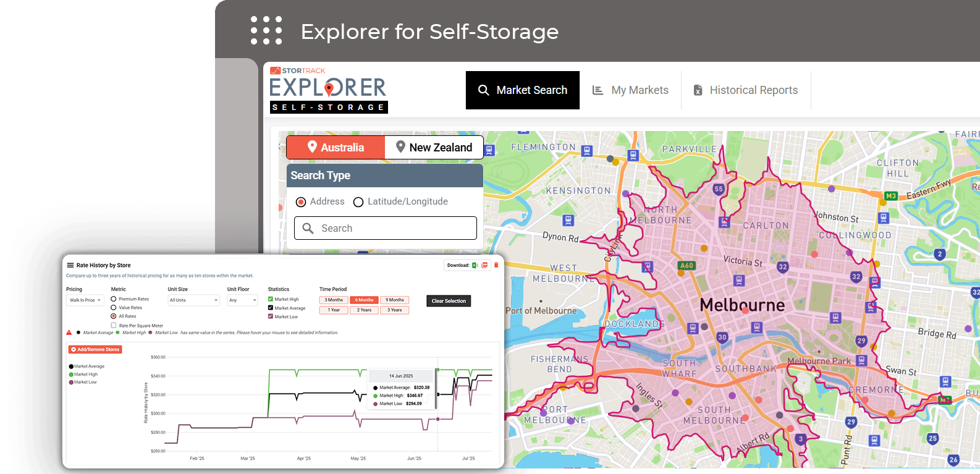Switch to the My Markets tab
This screenshot has height=474, width=980.
coord(630,90)
